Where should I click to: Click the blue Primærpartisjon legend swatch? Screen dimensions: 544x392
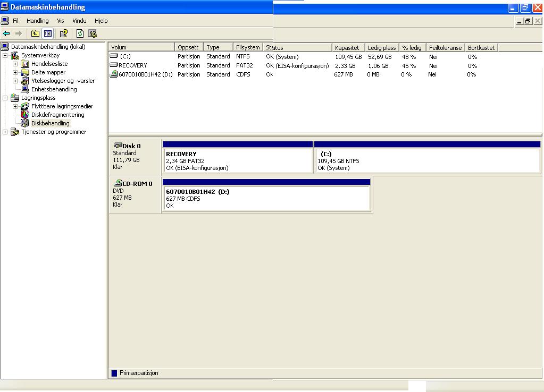click(114, 373)
